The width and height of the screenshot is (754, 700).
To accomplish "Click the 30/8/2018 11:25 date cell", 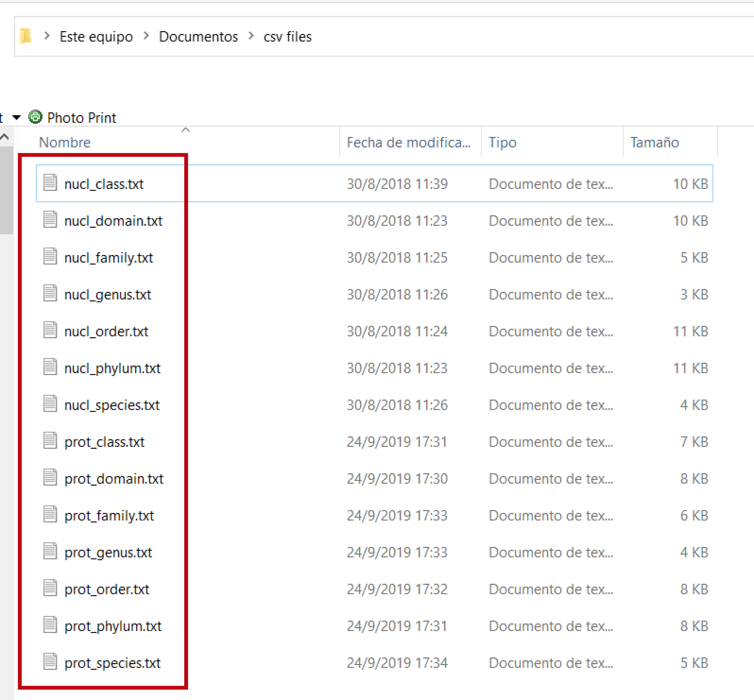I will pyautogui.click(x=397, y=258).
